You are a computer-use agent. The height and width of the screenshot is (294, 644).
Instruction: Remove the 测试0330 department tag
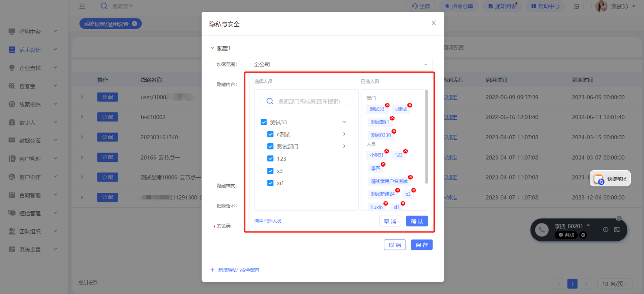tap(394, 131)
